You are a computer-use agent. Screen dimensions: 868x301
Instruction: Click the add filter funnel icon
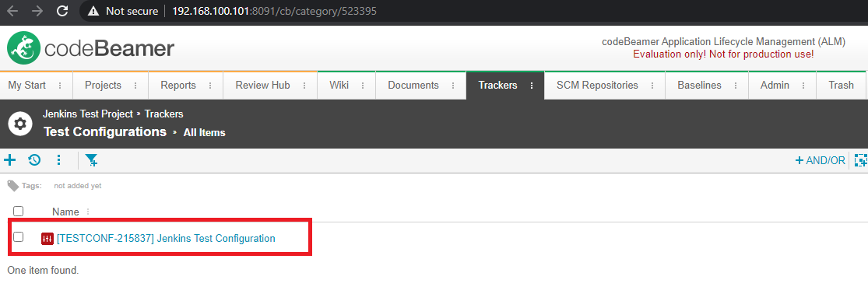(91, 160)
